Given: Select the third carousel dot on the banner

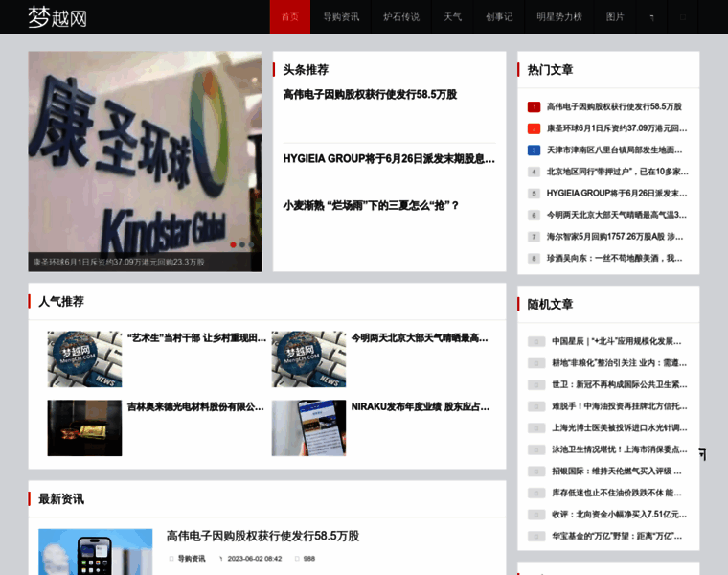Looking at the screenshot, I should 251,244.
